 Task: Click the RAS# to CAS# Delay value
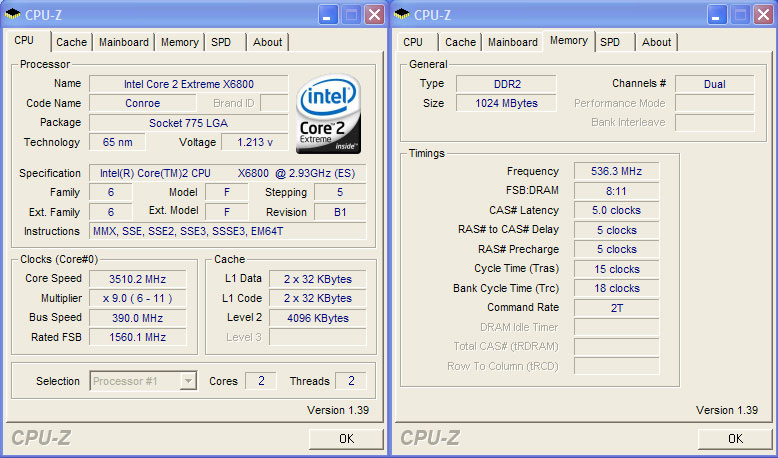pos(616,230)
